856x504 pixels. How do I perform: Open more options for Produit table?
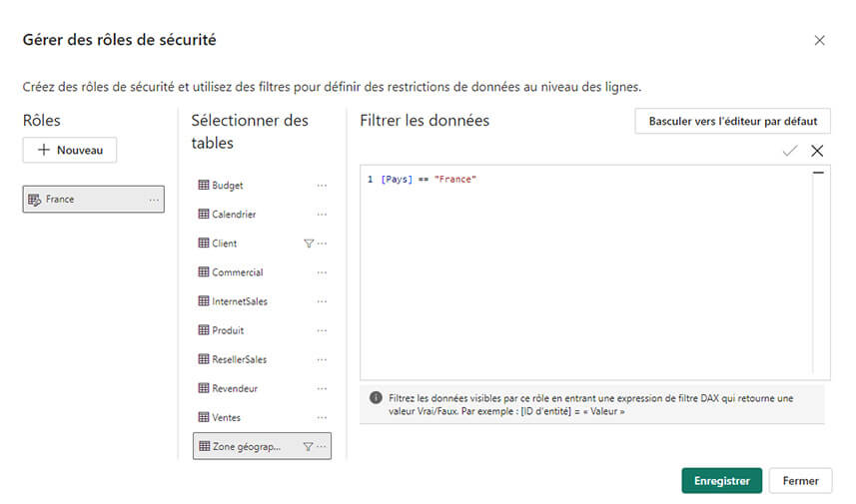(x=322, y=330)
